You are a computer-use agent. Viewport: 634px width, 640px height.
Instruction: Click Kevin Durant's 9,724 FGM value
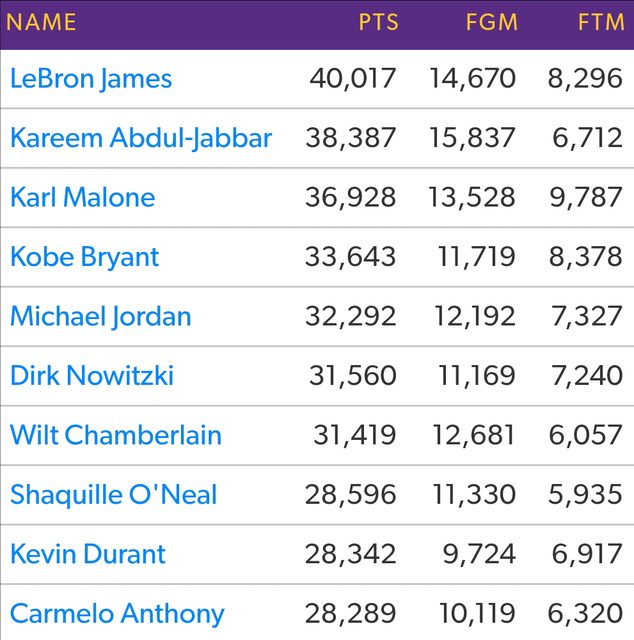pos(480,554)
